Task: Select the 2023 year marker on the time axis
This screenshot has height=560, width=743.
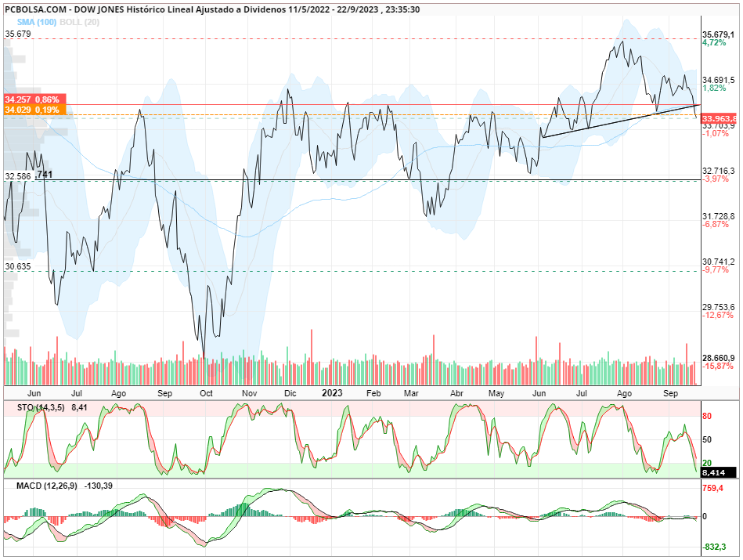Action: pos(332,393)
